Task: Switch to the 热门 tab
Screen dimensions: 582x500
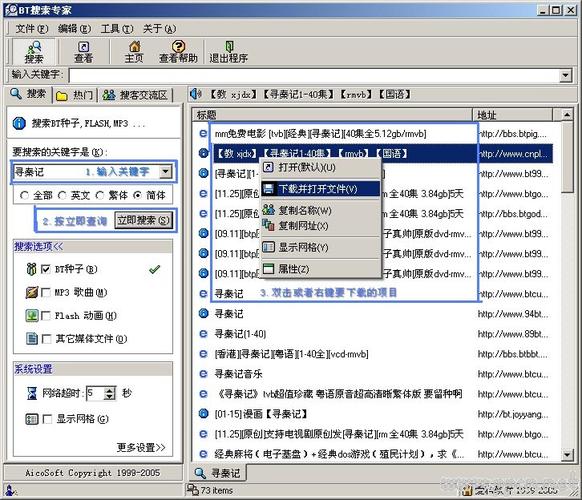Action: click(75, 95)
